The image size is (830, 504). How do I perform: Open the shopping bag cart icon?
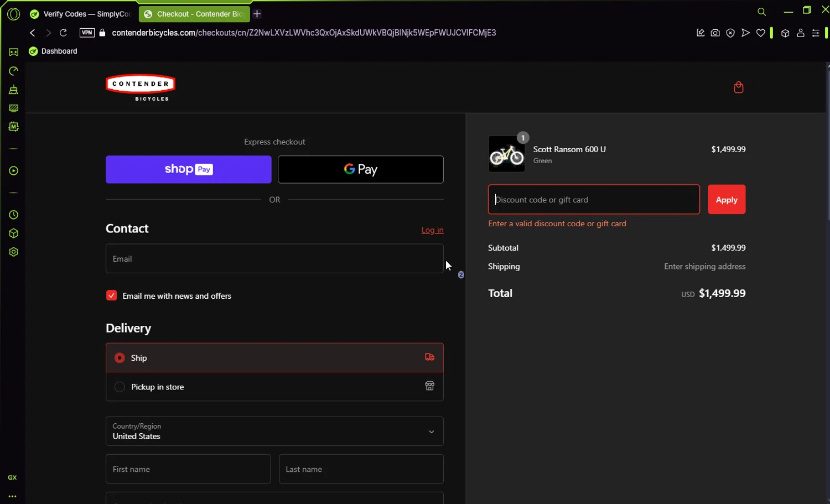tap(738, 87)
